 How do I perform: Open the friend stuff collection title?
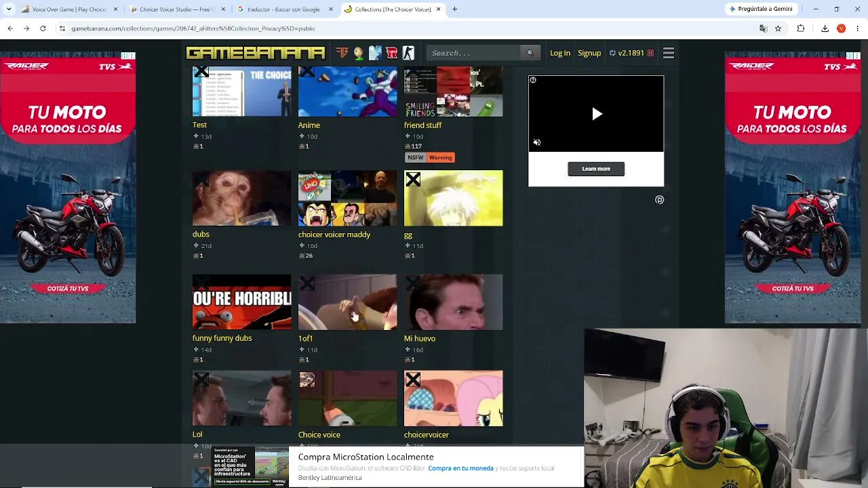[423, 125]
